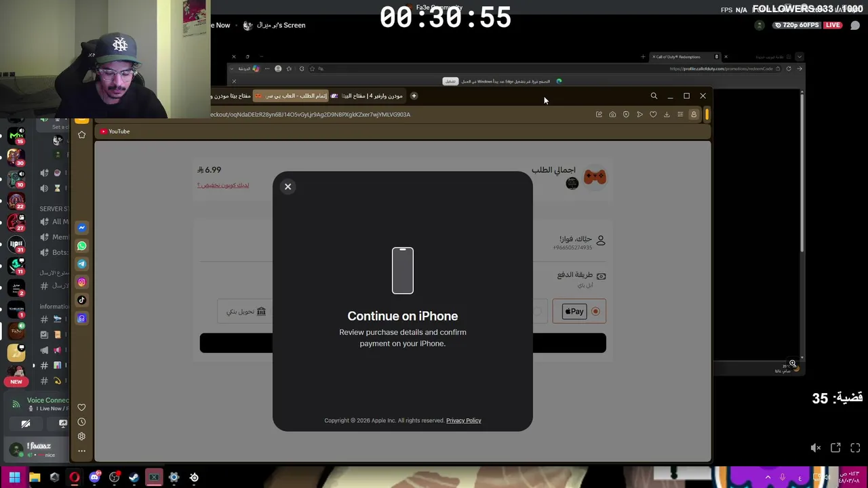Open stream pop-out window icon
Screen dimensions: 868x488
click(835, 448)
